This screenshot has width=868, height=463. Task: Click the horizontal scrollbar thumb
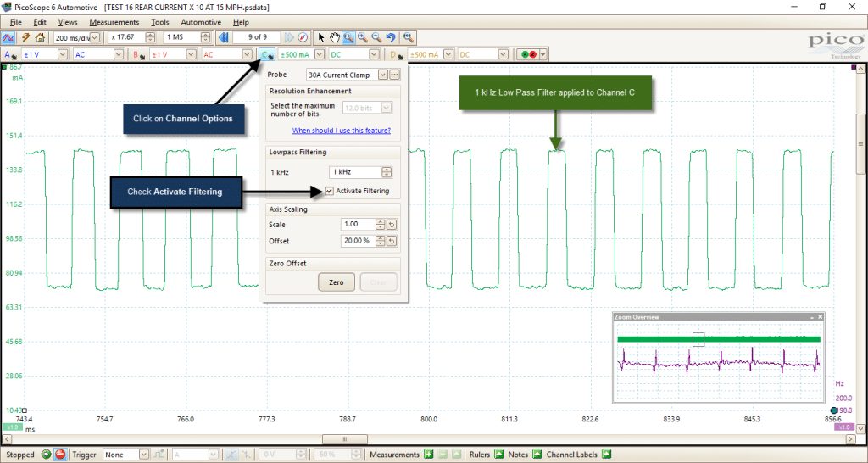(x=345, y=439)
